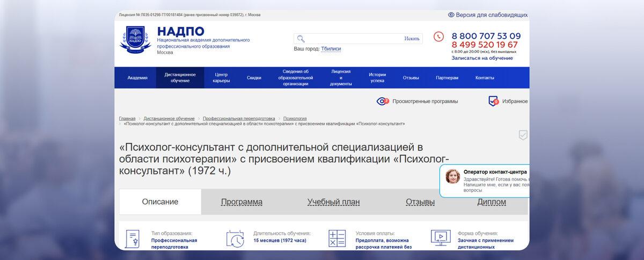Click phone number 8 499 520 19 67
This screenshot has width=644, height=260.
pyautogui.click(x=485, y=45)
